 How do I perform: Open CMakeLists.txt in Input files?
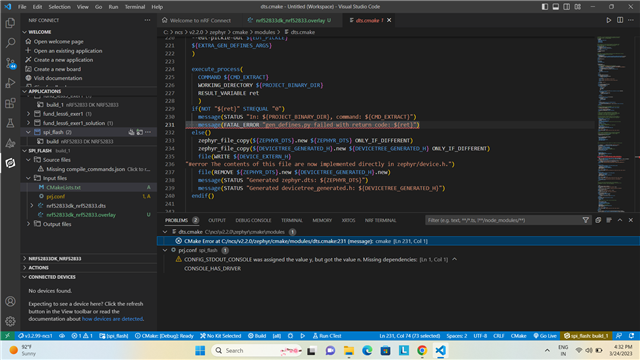coord(63,187)
